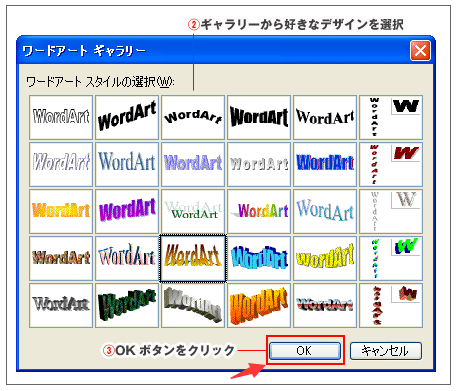Viewport: 460px width, 391px height.
Task: Choose the light blue wavy serif WordArt style
Action: coord(325,211)
